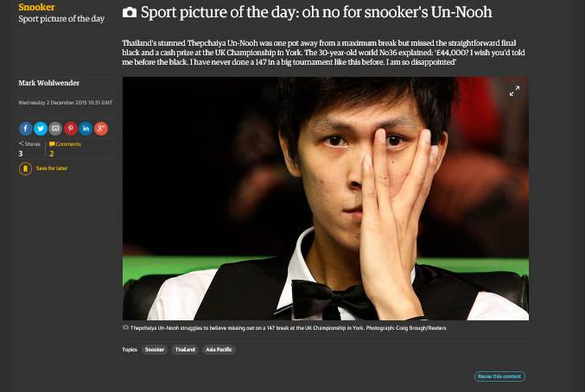Share article on Pinterest
The width and height of the screenshot is (585, 392).
tap(71, 129)
